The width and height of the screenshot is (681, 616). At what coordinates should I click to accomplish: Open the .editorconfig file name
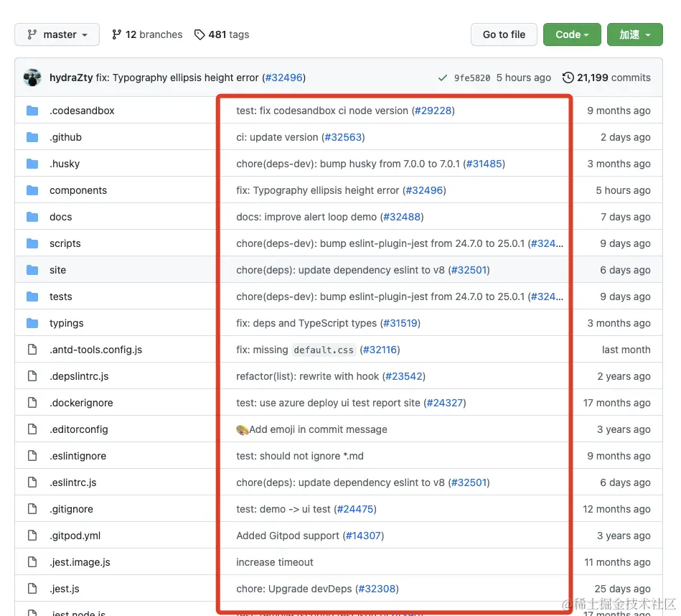(79, 429)
